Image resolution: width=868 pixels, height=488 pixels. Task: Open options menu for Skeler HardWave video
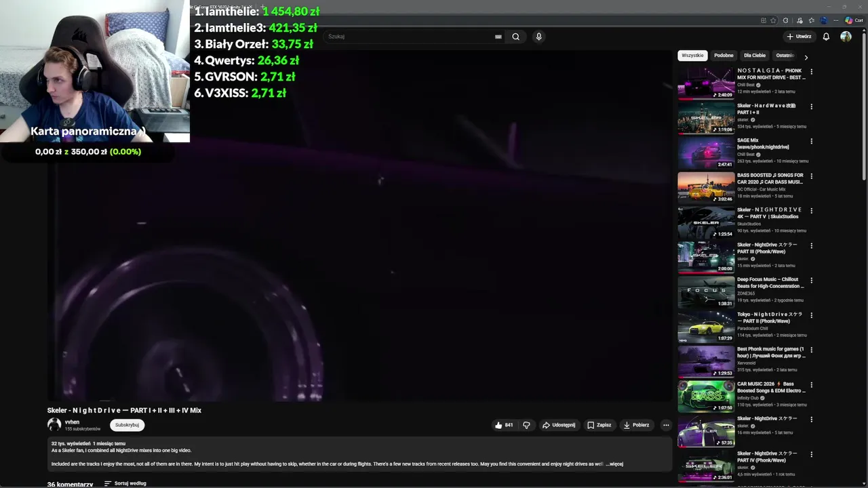(x=811, y=106)
